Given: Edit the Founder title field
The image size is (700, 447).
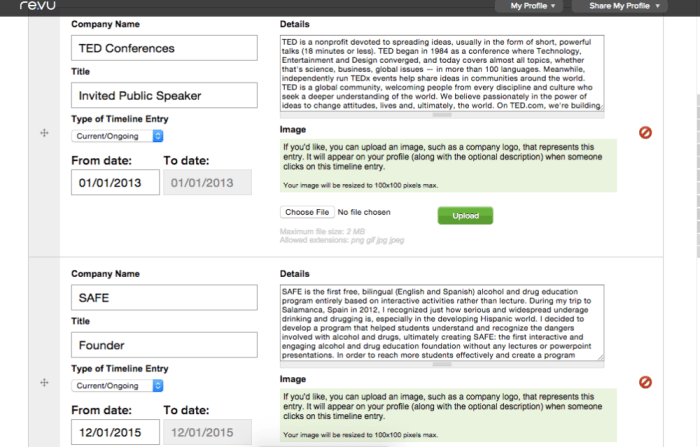Looking at the screenshot, I should [164, 346].
